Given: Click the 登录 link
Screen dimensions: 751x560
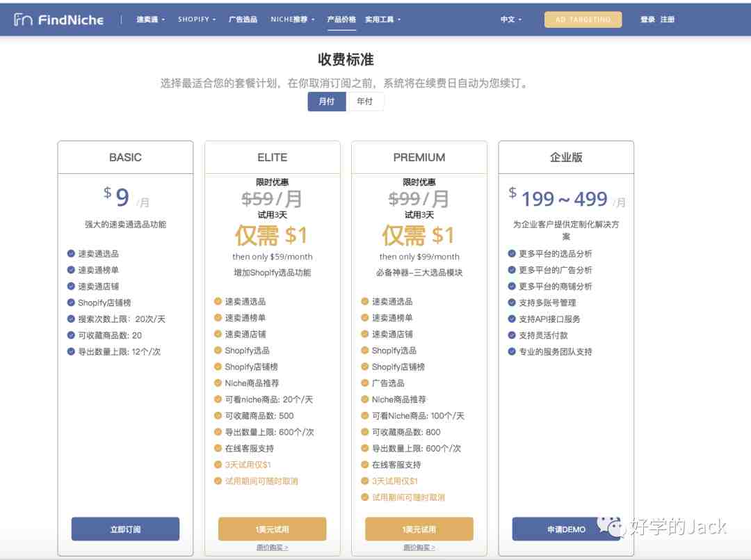Looking at the screenshot, I should tap(647, 19).
